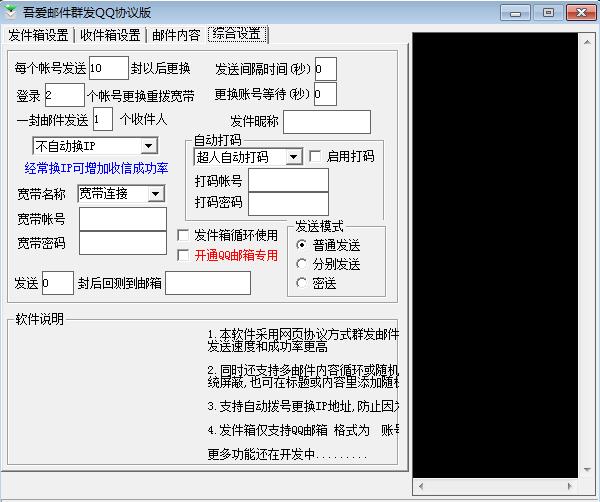Viewport: 600px width, 502px height.
Task: Select 普通发送 radio button
Action: 302,245
